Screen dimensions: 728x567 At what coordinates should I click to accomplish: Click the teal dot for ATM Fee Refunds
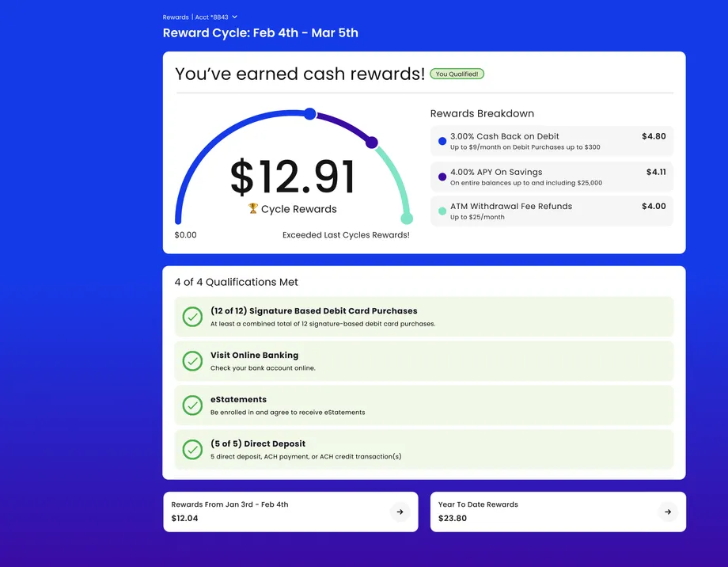click(x=442, y=211)
